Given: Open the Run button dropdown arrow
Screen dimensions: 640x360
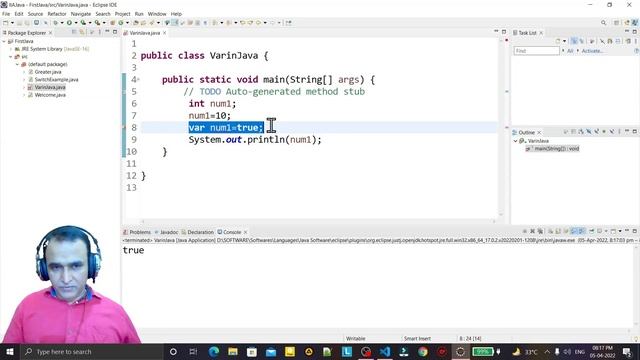Looking at the screenshot, I should tap(76, 23).
